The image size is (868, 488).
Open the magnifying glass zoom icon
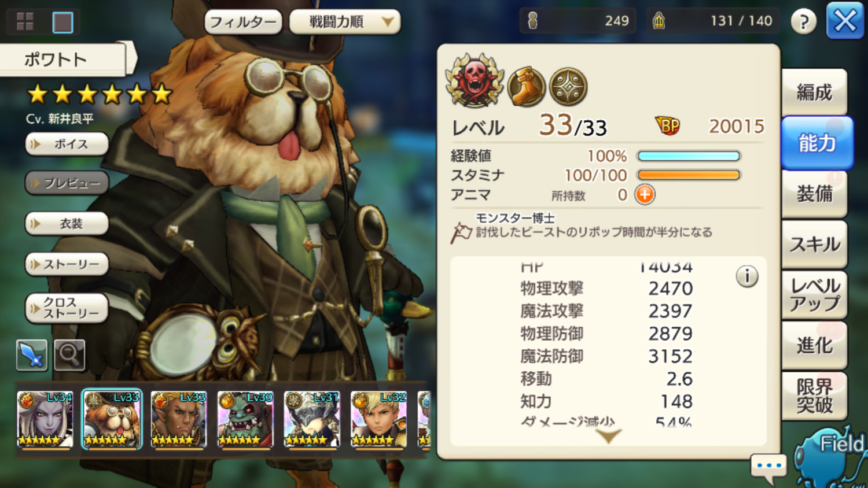click(x=69, y=354)
